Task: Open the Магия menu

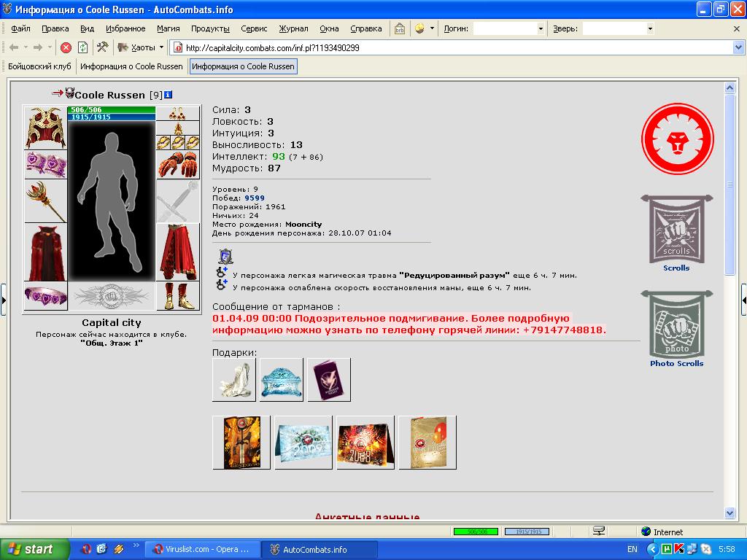Action: pos(169,28)
